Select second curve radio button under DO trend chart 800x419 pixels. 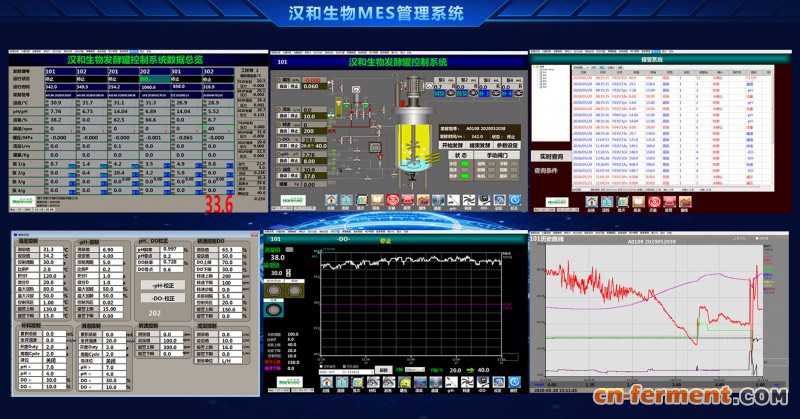[x=344, y=366]
